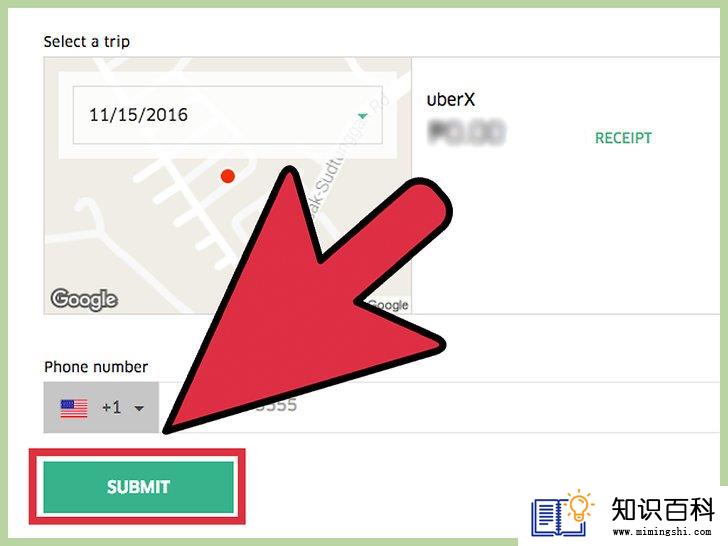The height and width of the screenshot is (546, 728).
Task: Click the blurred fare amount under uberX
Action: pos(466,132)
